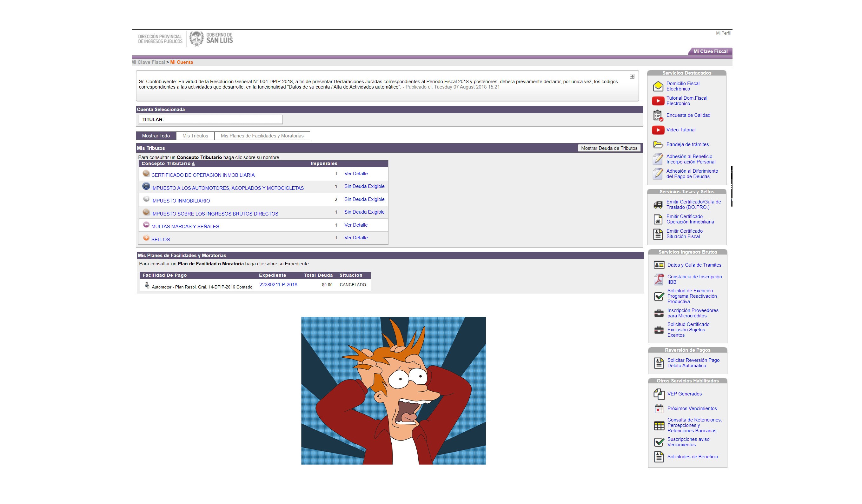The height and width of the screenshot is (504, 862).
Task: Click the Datos y Guía de Tramites card icon
Action: [659, 265]
